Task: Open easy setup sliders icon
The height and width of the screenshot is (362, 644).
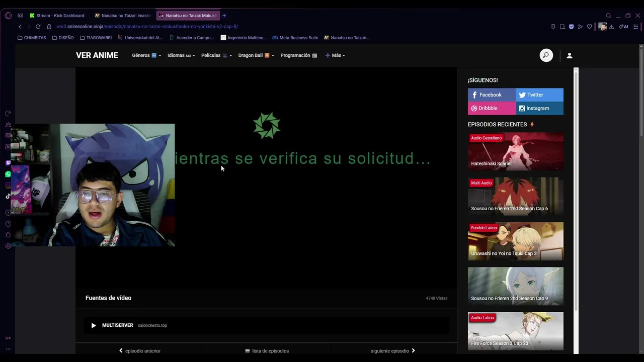Action: coord(636,27)
